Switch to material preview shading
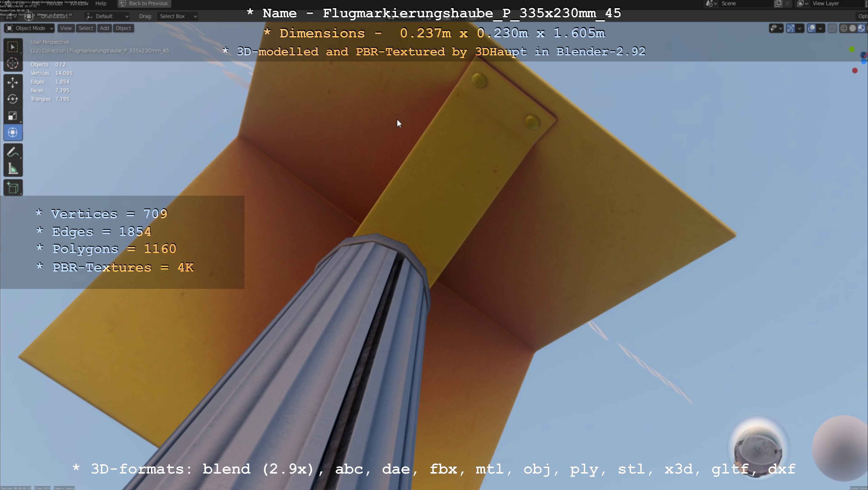868x490 pixels. click(x=861, y=28)
